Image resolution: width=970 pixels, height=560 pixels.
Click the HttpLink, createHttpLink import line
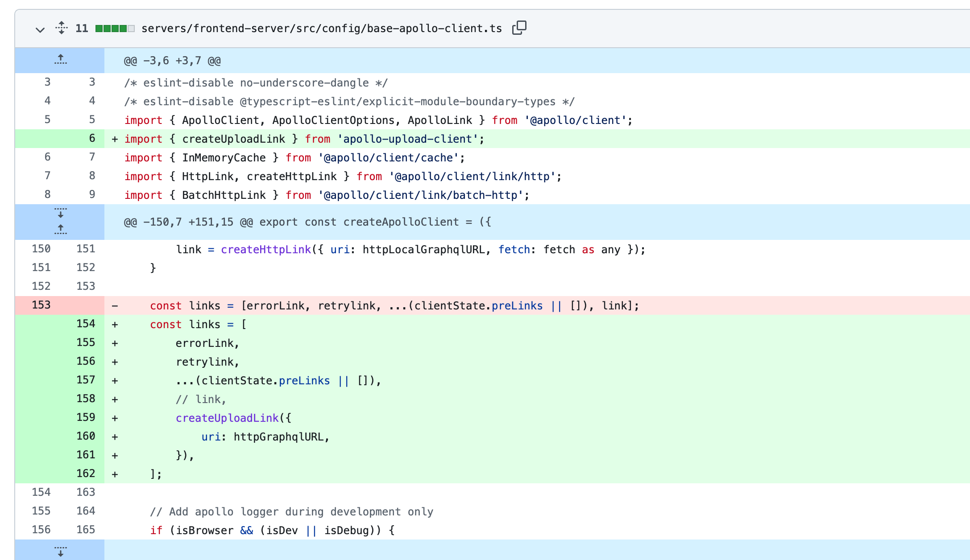coord(343,177)
